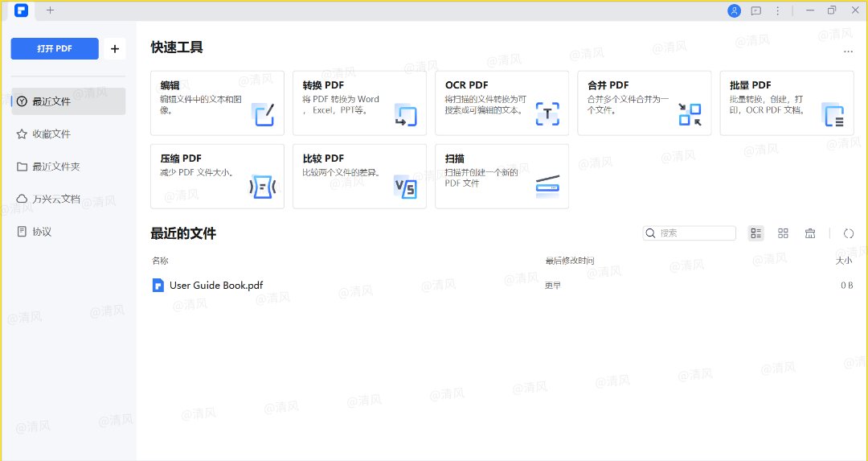Screen dimensions: 868x461
Task: Open the title bar vertical dots menu
Action: 777,10
